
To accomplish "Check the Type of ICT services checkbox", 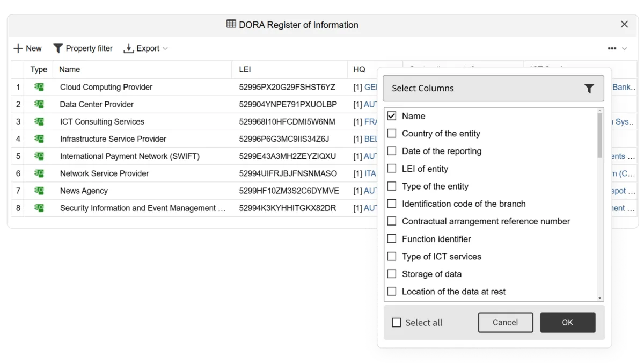I will tap(392, 256).
